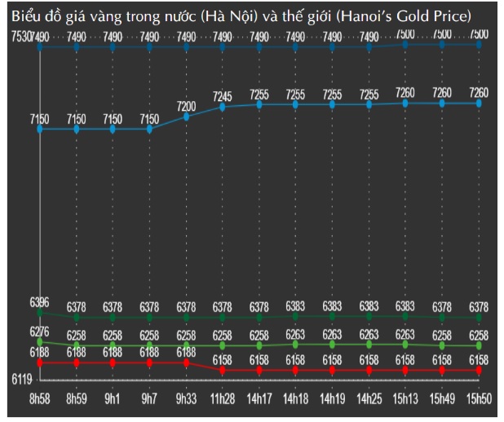This screenshot has height=422, width=504.
Task: Select the 6276 light green starting point
Action: (40, 341)
